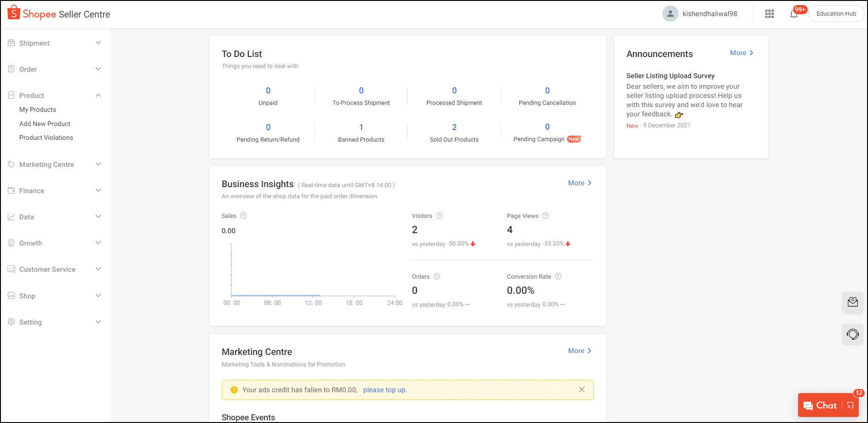Open My Products page
This screenshot has height=423, width=868.
tap(37, 109)
